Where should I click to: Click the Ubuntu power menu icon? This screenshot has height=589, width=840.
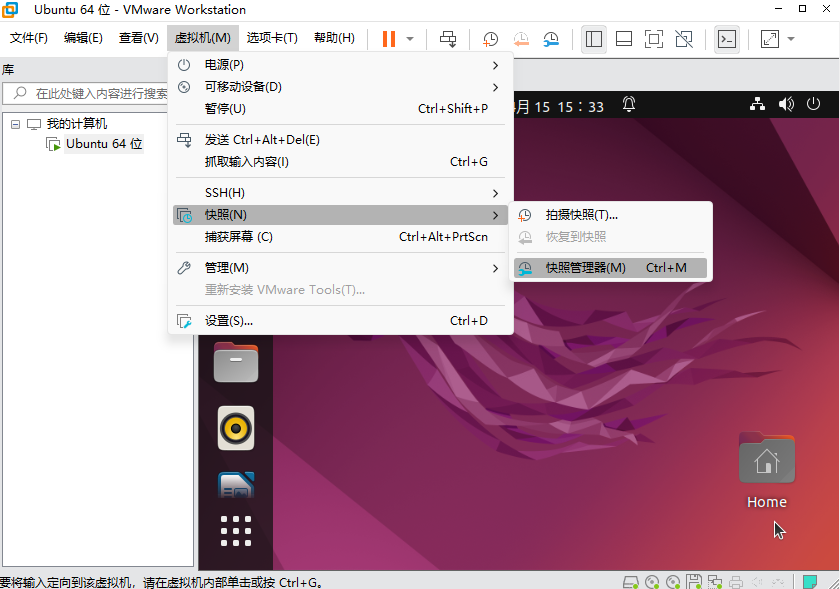[813, 104]
